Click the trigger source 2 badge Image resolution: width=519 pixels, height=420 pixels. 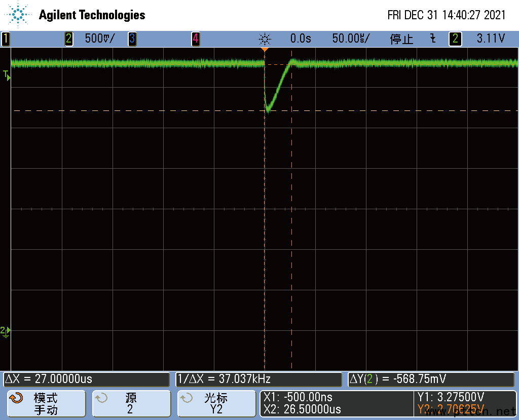click(455, 39)
